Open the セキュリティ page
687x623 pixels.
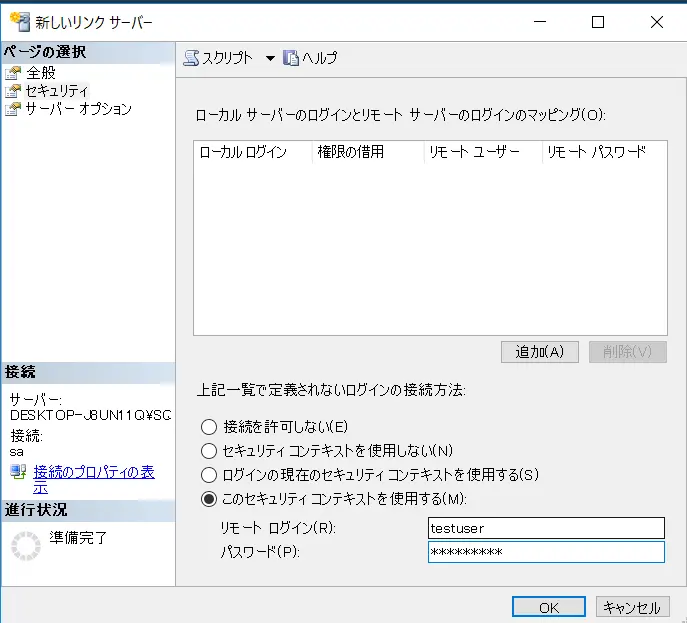(x=57, y=91)
